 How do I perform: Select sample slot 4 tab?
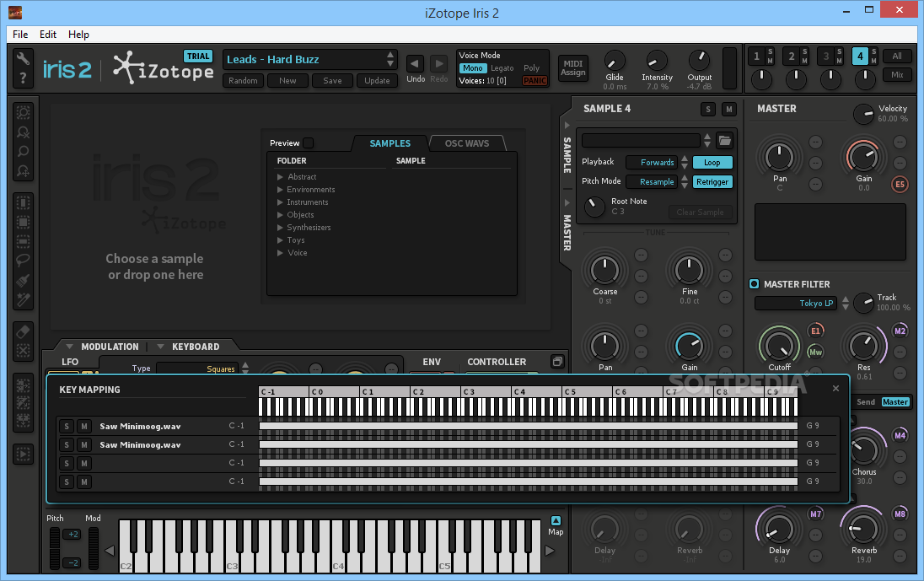click(x=860, y=56)
